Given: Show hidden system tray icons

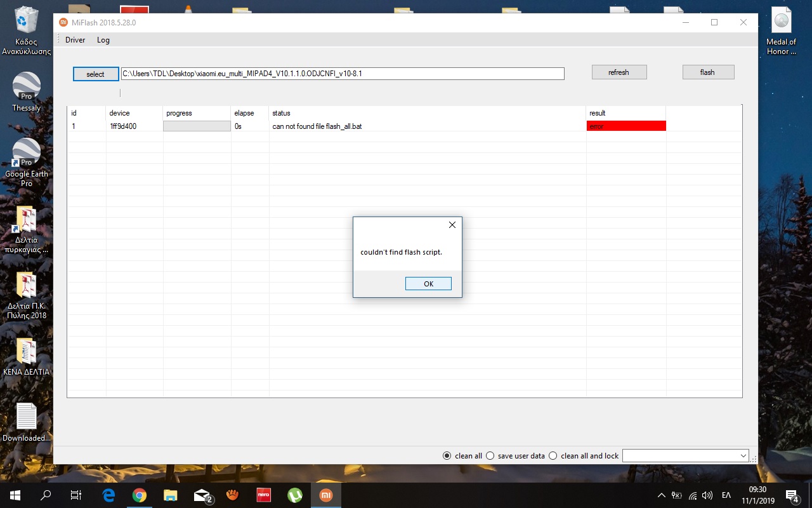Looking at the screenshot, I should click(x=661, y=495).
